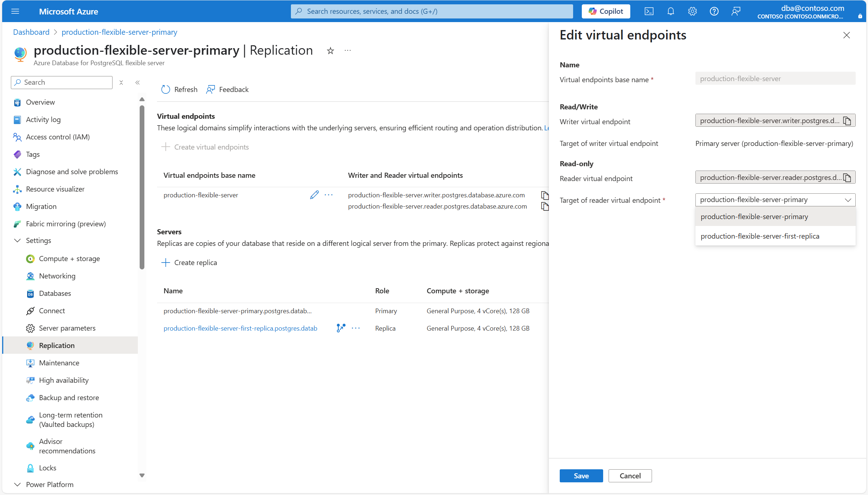The height and width of the screenshot is (495, 868).
Task: Open Cloud Shell from top bar
Action: [649, 11]
